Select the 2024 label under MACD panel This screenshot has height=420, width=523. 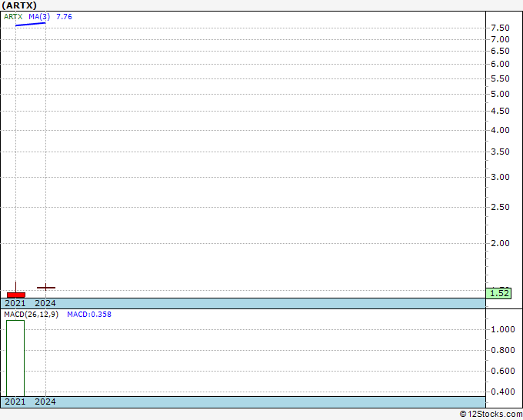pyautogui.click(x=45, y=402)
